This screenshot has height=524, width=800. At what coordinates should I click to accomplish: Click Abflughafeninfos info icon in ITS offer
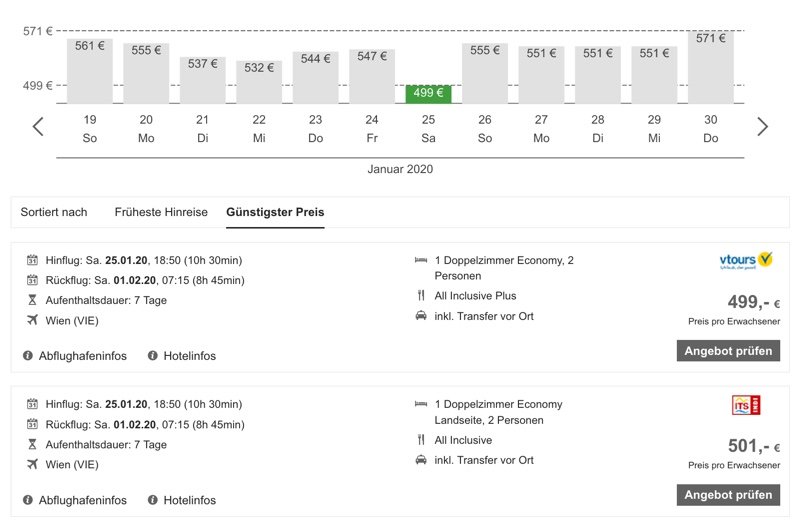(x=28, y=500)
